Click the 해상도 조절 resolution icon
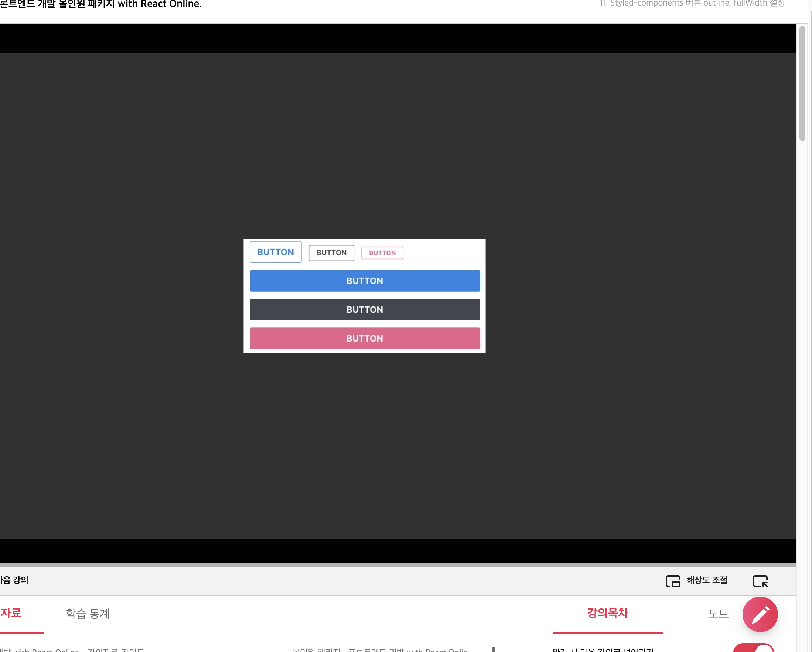 (x=673, y=581)
